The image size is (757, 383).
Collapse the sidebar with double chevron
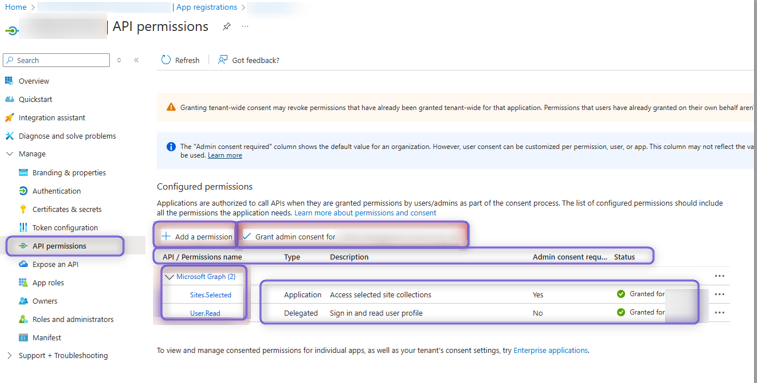[x=136, y=60]
